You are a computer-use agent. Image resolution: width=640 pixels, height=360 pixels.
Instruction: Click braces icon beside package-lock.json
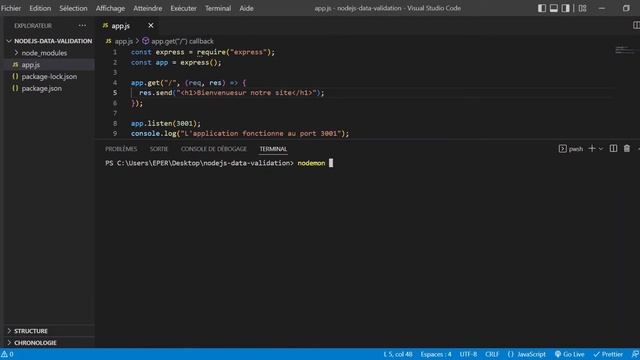(15, 76)
